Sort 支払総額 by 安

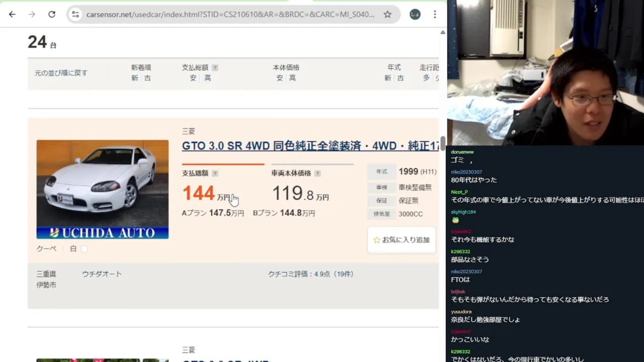pyautogui.click(x=193, y=78)
